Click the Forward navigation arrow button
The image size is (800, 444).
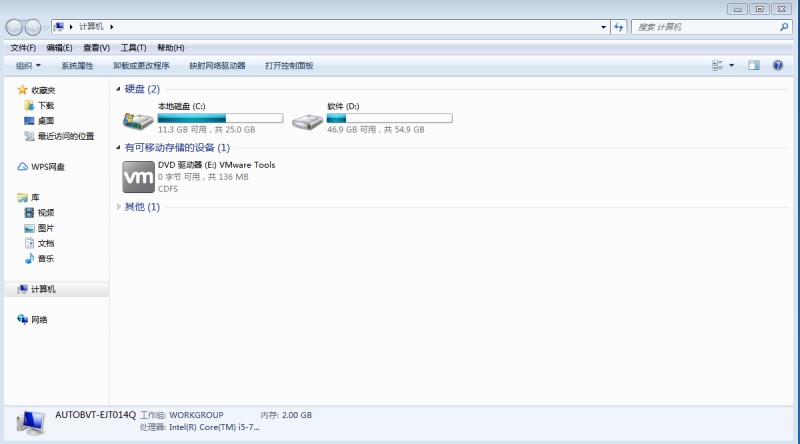coord(33,27)
